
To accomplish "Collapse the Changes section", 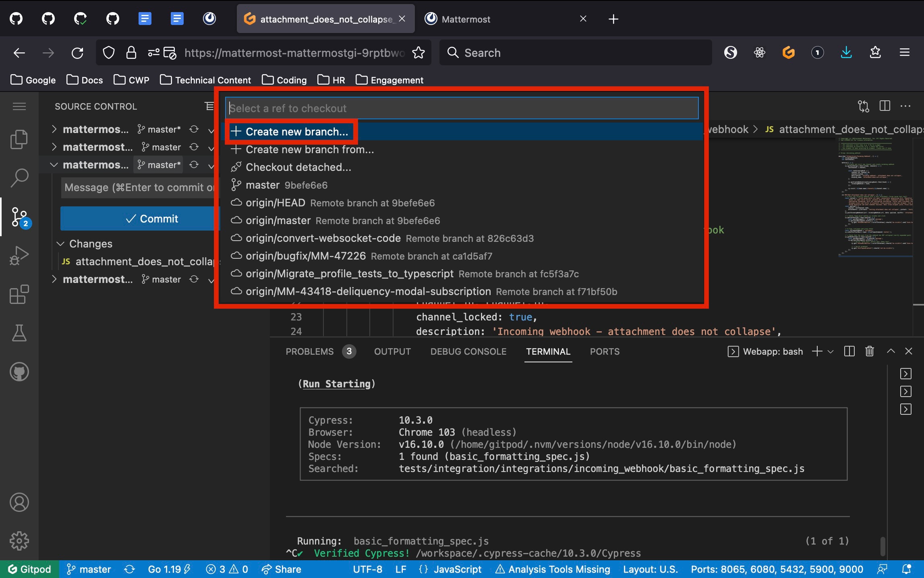I will pos(60,244).
